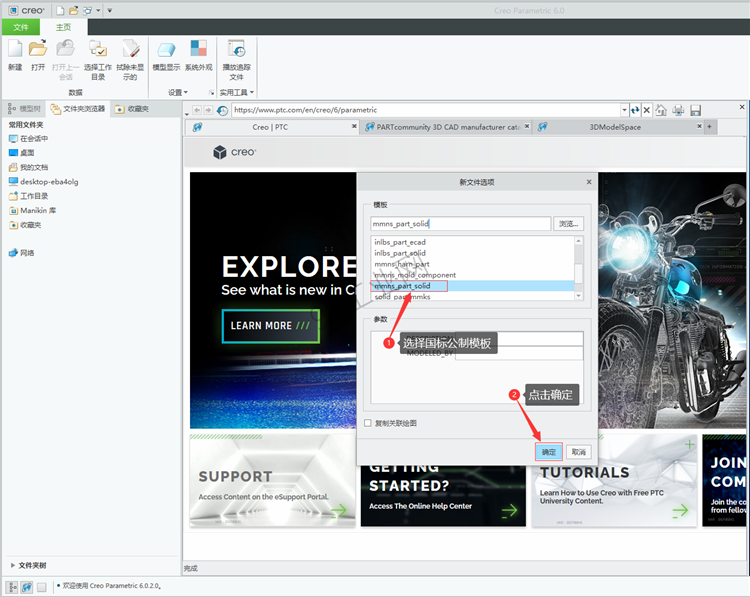The width and height of the screenshot is (750, 597).
Task: Select mmns_mold_component in template list
Action: pyautogui.click(x=473, y=275)
